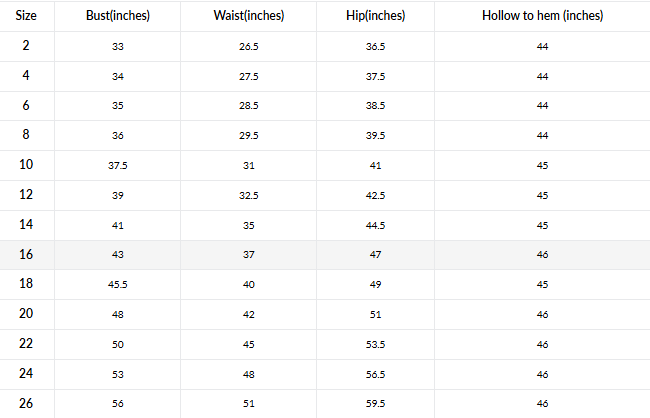Select size 6 in the Size column

(x=26, y=106)
